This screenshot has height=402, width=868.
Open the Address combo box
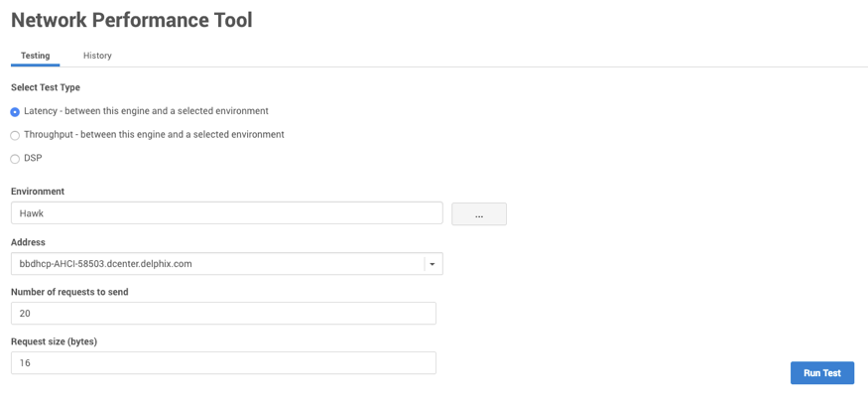[218, 264]
